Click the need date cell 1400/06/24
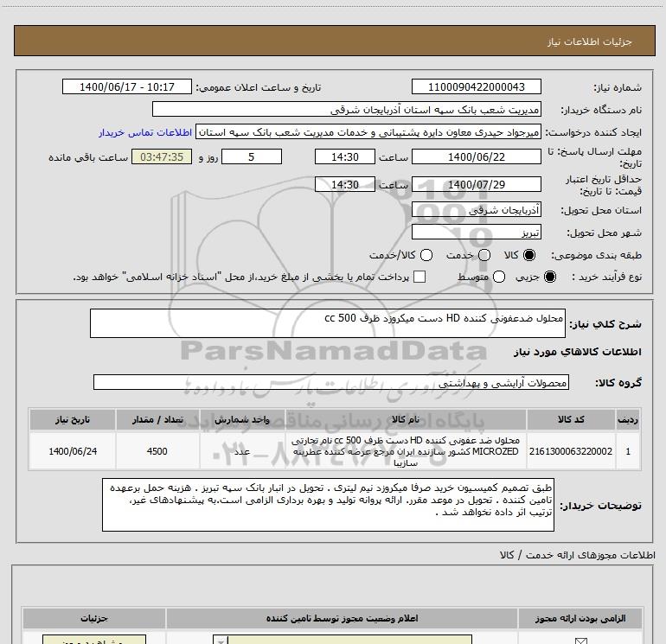Viewport: 666px width, 644px height. pos(73,451)
